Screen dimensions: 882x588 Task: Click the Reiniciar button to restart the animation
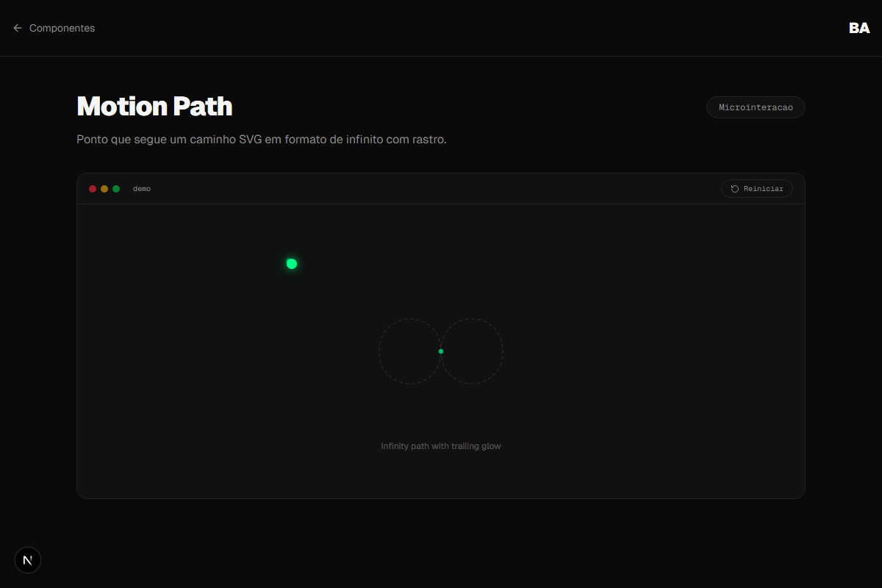756,188
